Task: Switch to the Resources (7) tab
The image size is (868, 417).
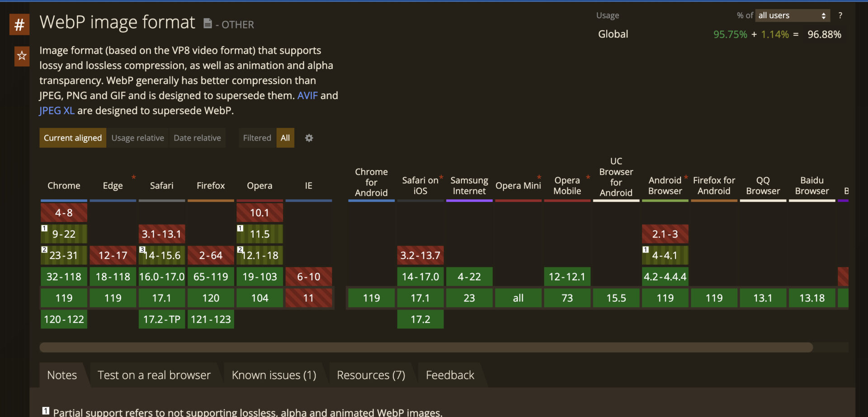Action: (371, 375)
